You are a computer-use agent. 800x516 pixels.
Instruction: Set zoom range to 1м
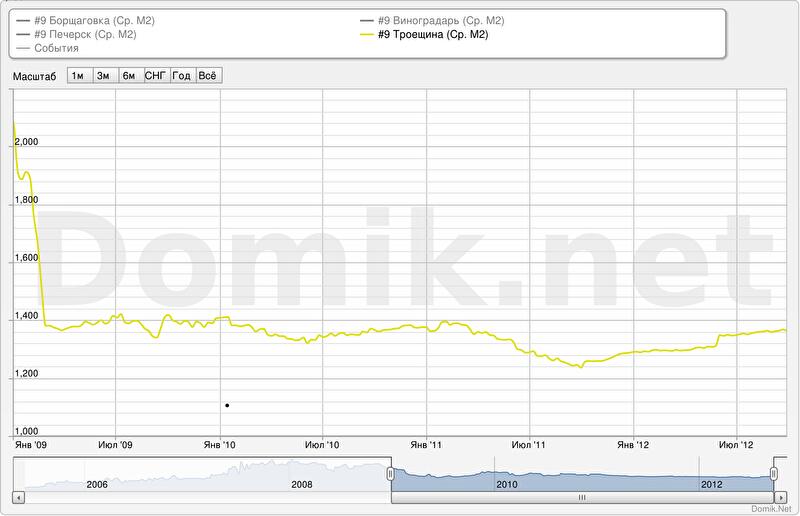point(78,76)
